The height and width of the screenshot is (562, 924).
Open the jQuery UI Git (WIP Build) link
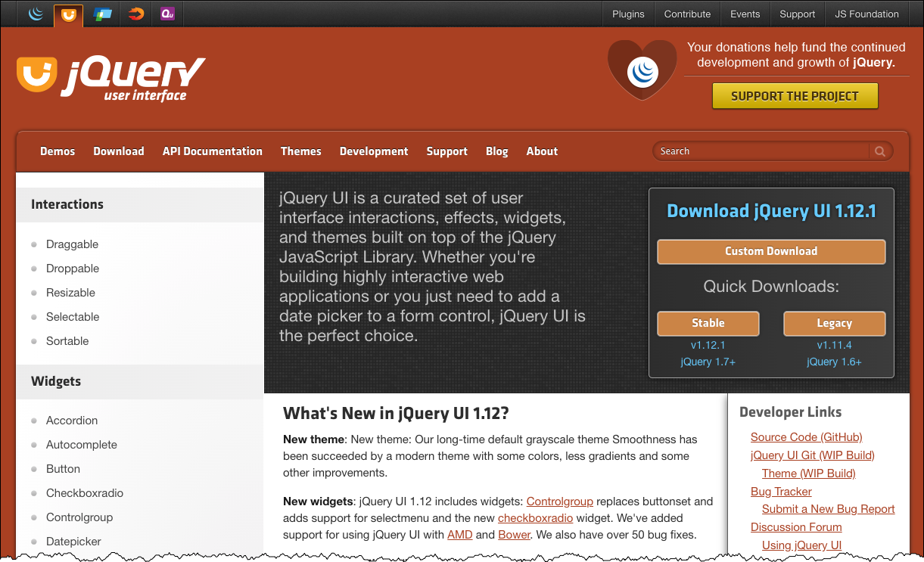click(x=813, y=455)
